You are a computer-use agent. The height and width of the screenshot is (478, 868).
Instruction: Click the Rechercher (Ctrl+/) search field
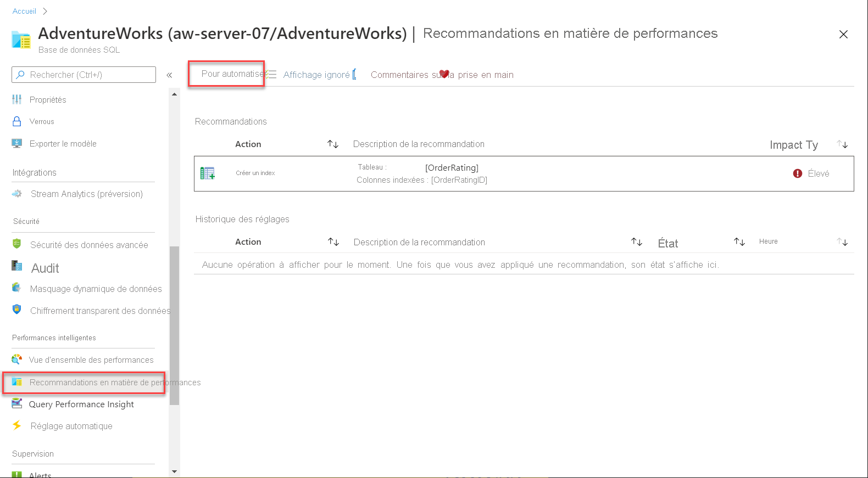(84, 75)
